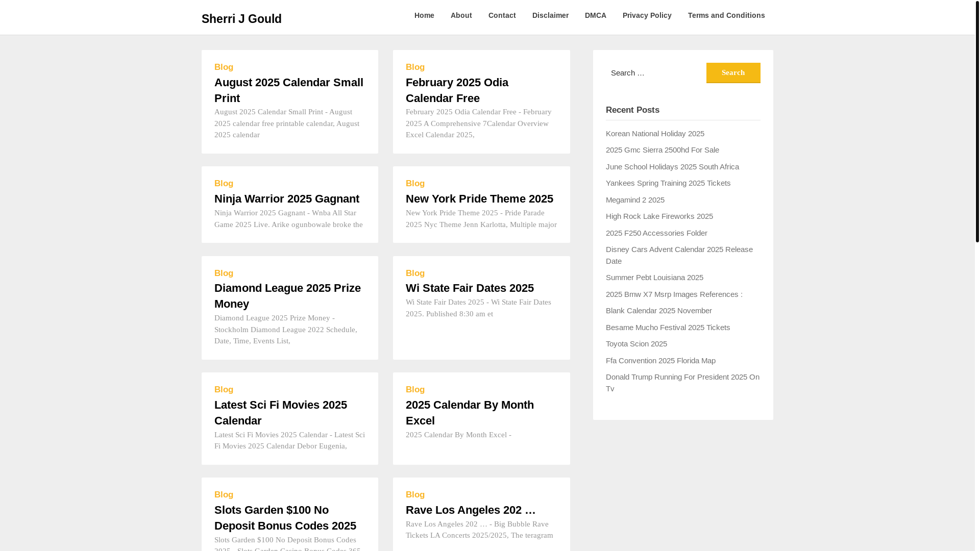Select Blog category above Wi State Fair
Viewport: 980px width, 551px height.
(x=415, y=273)
